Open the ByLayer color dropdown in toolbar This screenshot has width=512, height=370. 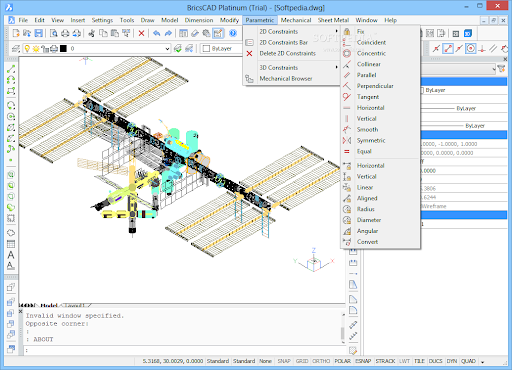(221, 49)
